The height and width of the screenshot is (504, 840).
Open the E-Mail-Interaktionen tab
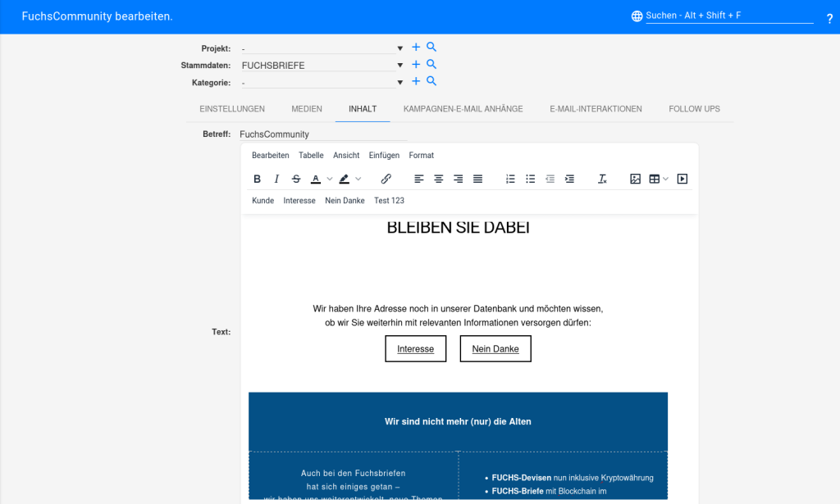click(x=596, y=109)
